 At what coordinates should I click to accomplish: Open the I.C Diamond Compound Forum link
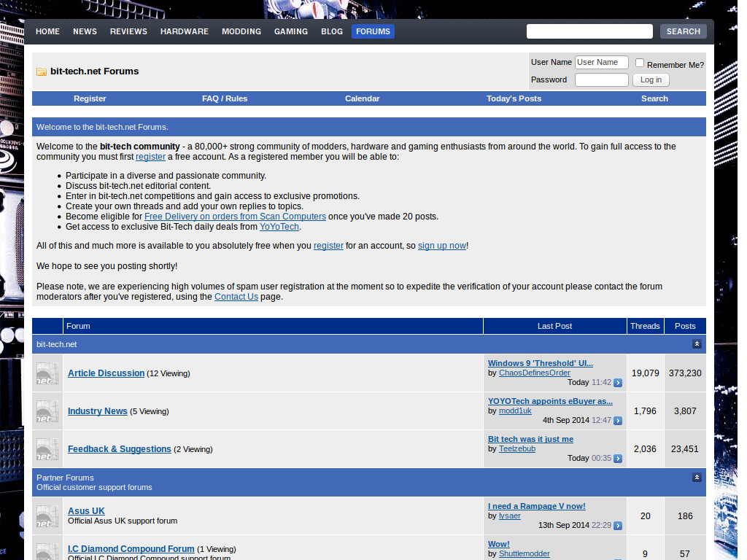coord(131,549)
